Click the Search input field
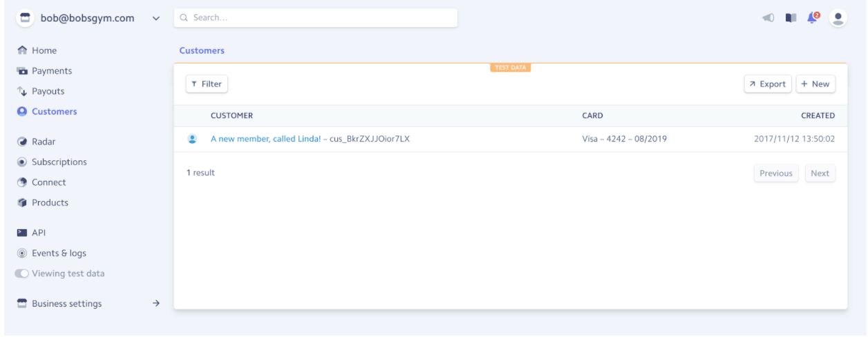This screenshot has height=337, width=868. tap(316, 18)
